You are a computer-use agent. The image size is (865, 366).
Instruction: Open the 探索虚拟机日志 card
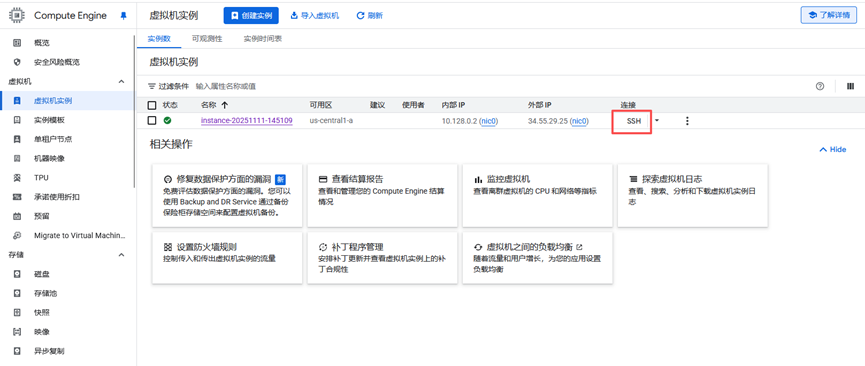(x=692, y=195)
